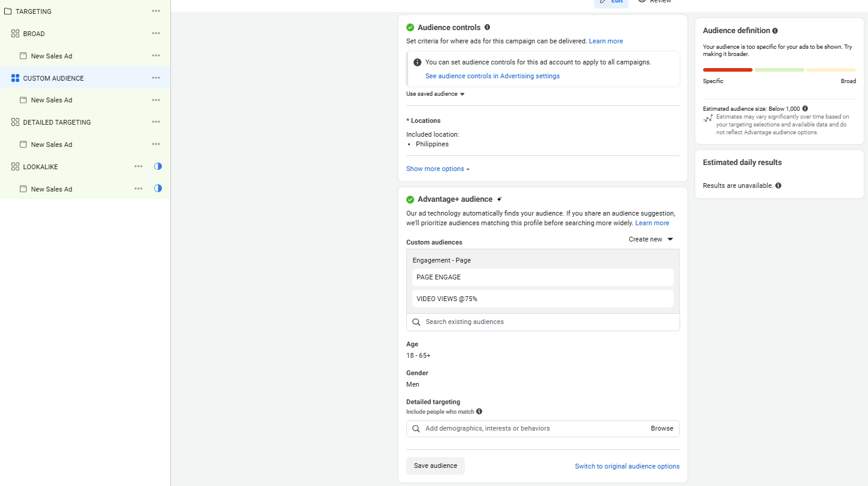Click red Specific segment of audience meter
The image size is (868, 486).
pos(727,70)
